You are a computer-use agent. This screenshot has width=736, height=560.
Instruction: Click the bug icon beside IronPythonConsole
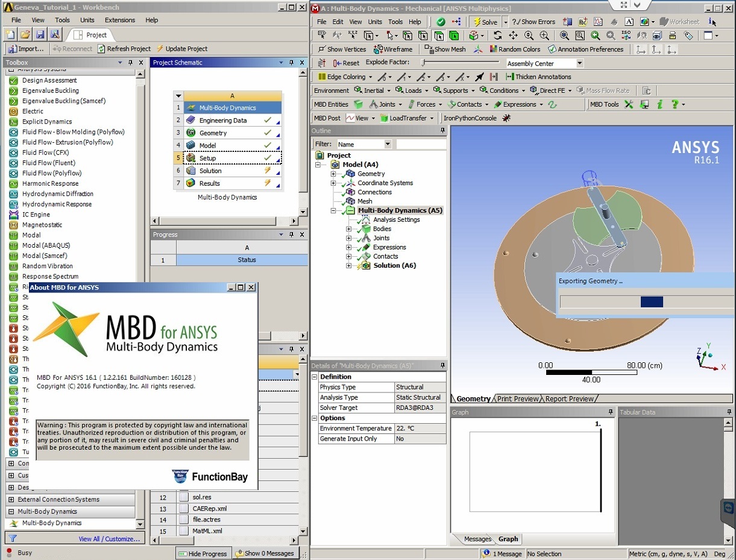pyautogui.click(x=506, y=118)
